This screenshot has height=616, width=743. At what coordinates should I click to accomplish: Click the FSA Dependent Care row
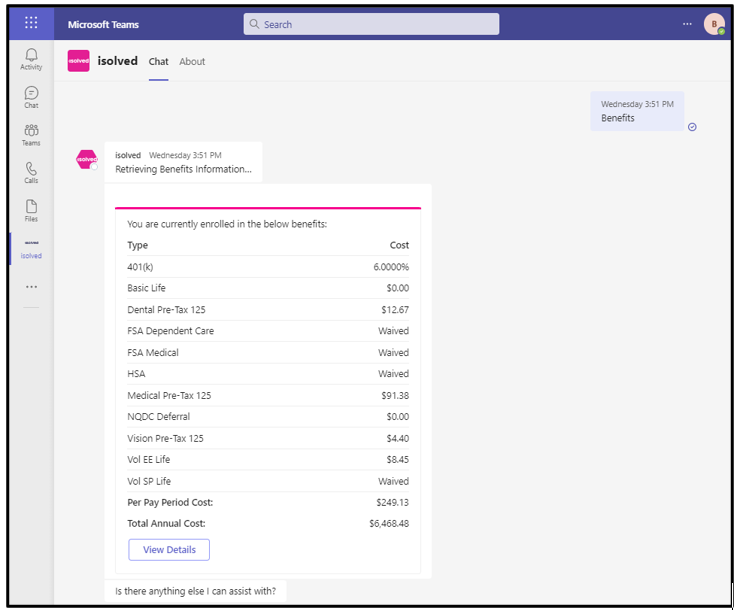pyautogui.click(x=268, y=331)
